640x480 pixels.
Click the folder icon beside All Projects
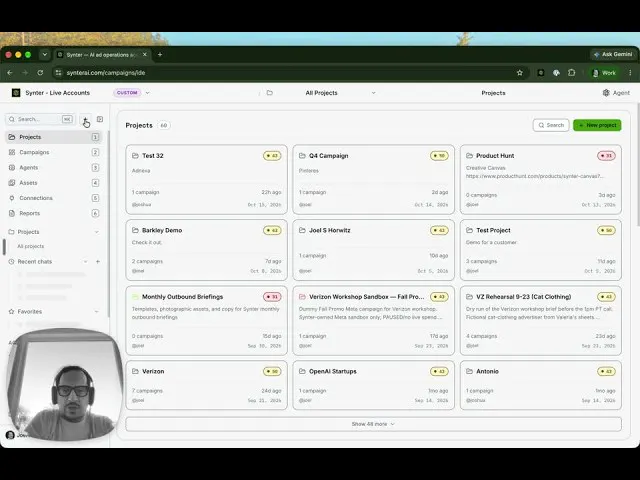click(x=269, y=93)
